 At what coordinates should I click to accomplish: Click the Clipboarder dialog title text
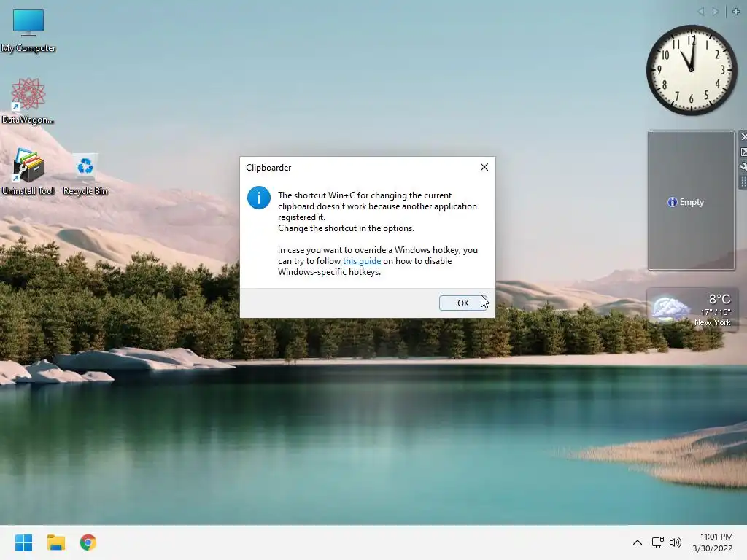click(268, 168)
